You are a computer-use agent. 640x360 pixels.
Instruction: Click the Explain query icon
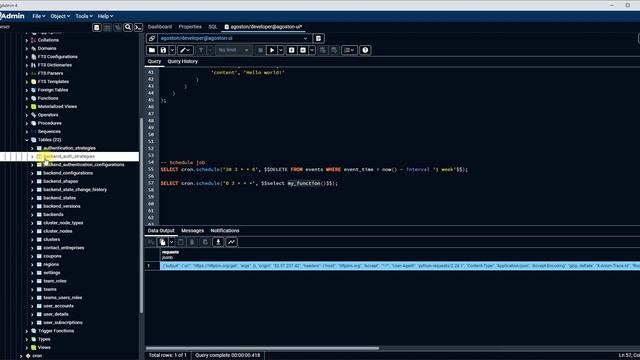point(291,50)
